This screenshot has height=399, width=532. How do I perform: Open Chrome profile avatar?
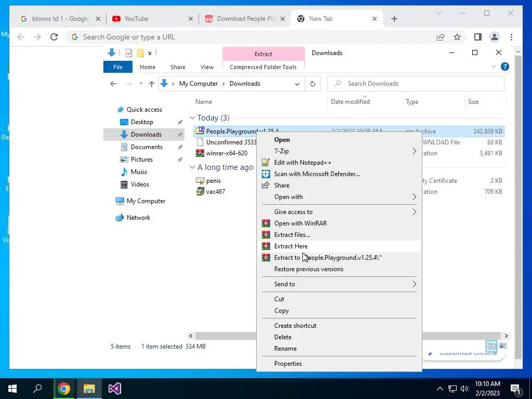pyautogui.click(x=495, y=37)
